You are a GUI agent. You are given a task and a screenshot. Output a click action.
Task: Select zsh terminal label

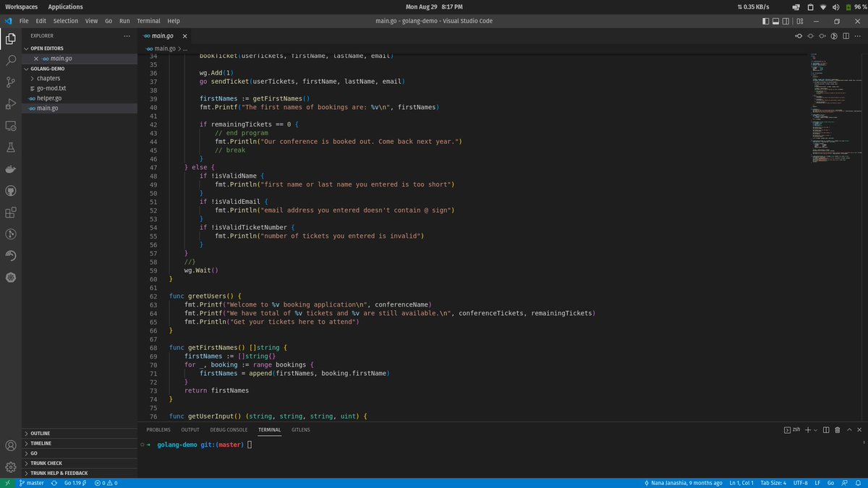tap(792, 429)
